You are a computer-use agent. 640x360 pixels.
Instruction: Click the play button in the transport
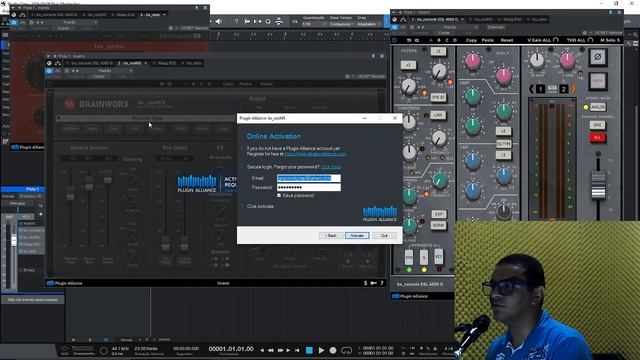coord(321,350)
